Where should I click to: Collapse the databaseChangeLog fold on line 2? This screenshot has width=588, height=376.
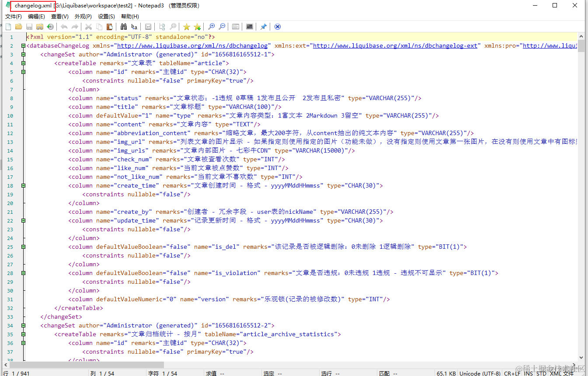(x=23, y=45)
